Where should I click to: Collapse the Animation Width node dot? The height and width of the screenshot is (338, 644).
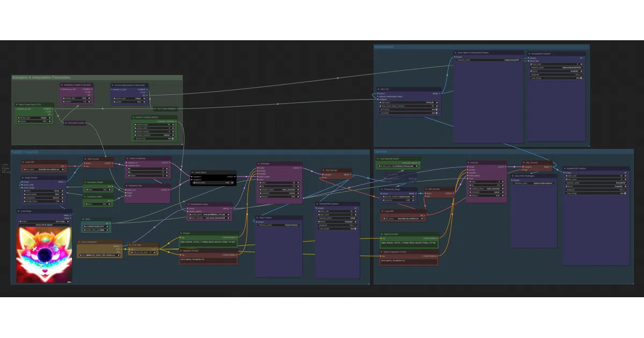(85, 196)
